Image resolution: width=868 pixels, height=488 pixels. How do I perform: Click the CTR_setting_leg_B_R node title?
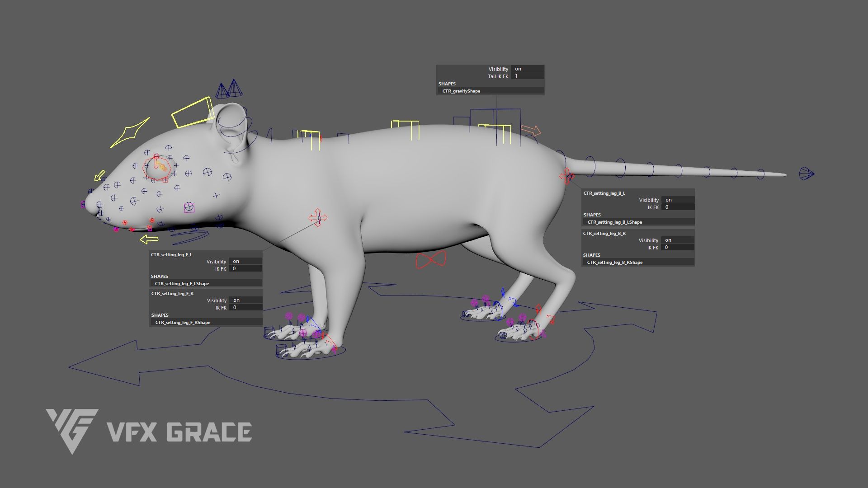click(x=604, y=233)
